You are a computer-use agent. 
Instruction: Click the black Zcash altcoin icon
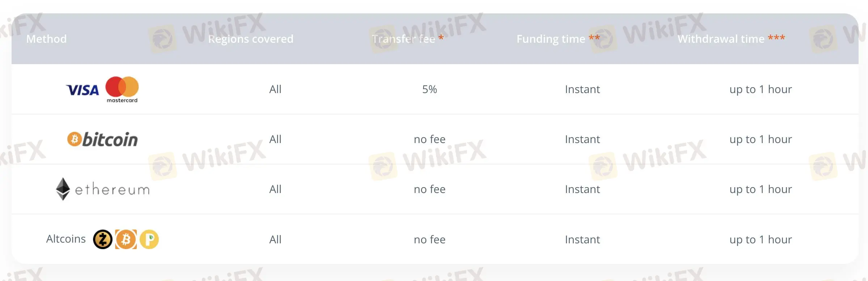coord(103,239)
